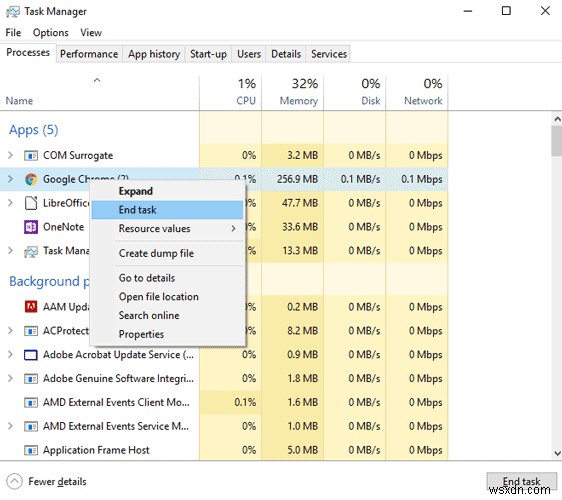Click OneNote's 33.6 MB memory value
This screenshot has height=500, width=562.
300,227
